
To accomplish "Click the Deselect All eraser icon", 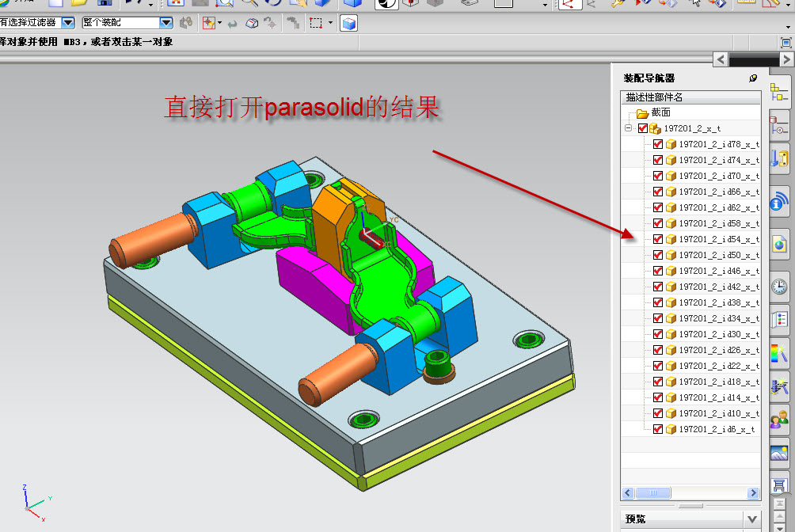I will [x=252, y=23].
